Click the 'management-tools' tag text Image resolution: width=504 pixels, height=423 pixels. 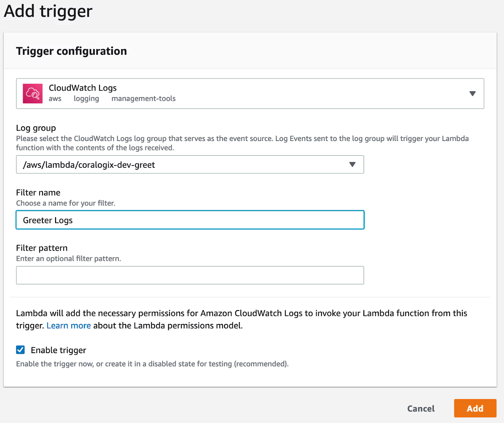click(144, 99)
